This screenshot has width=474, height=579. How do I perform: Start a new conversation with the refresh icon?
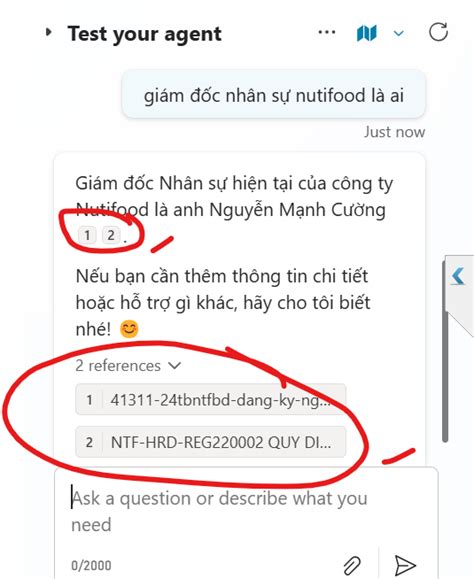(438, 32)
